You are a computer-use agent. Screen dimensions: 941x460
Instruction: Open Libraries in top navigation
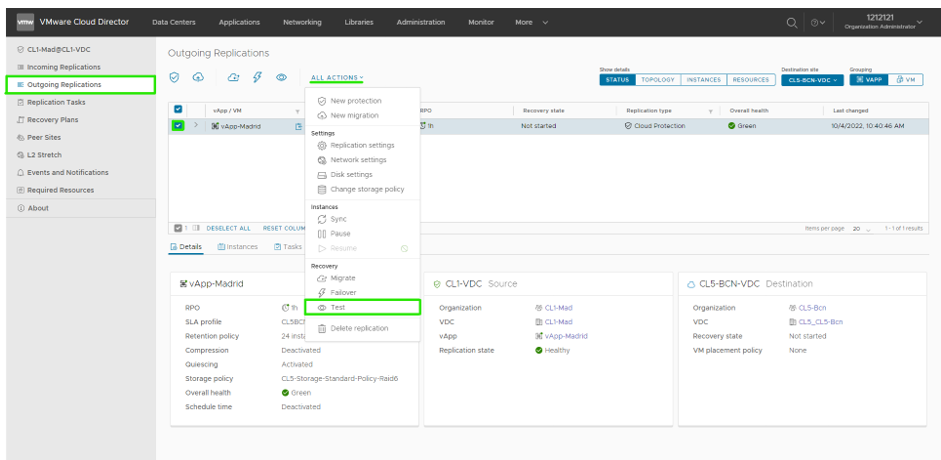[359, 22]
